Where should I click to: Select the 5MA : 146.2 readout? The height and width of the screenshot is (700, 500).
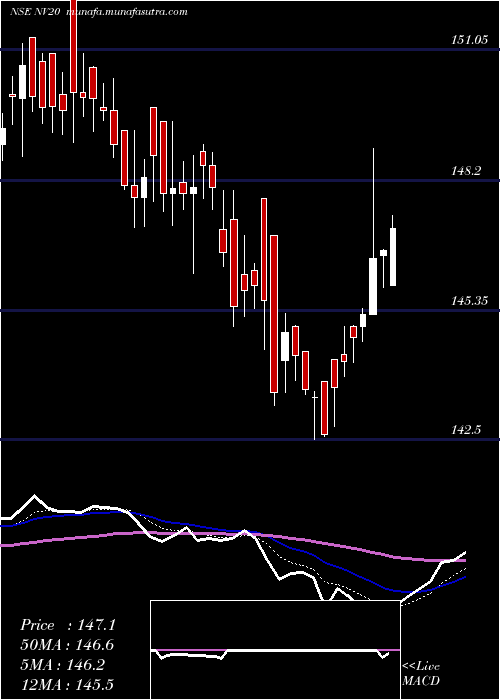coord(63,665)
